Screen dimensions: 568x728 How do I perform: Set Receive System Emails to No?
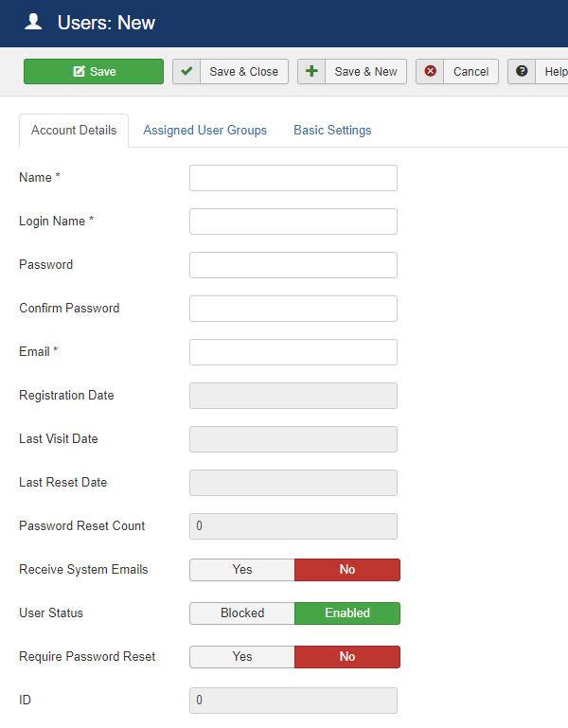[x=347, y=570]
